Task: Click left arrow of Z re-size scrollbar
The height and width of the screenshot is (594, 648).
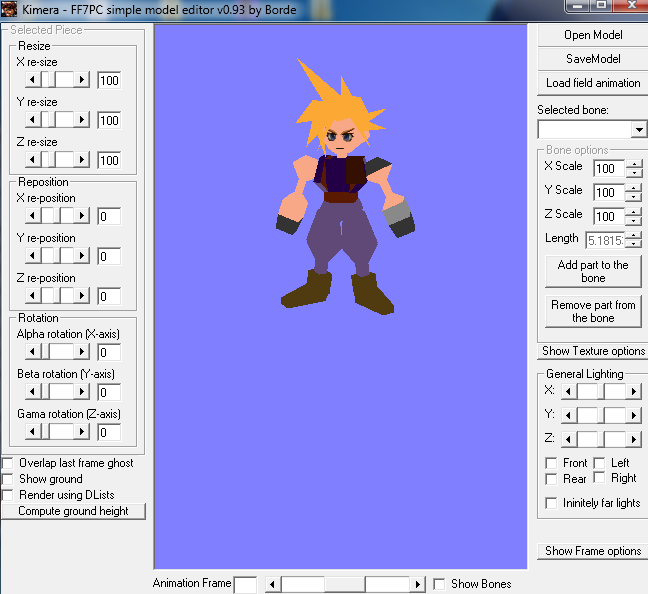Action: pos(33,160)
